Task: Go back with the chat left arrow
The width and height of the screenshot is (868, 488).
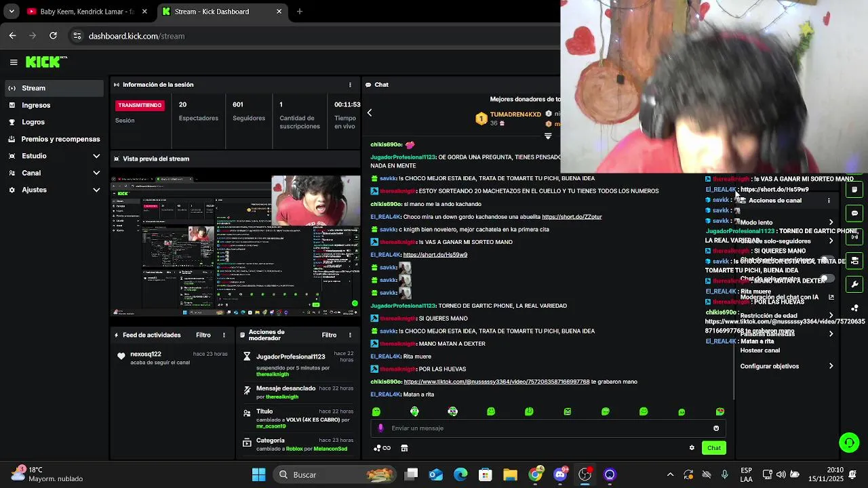Action: click(370, 113)
